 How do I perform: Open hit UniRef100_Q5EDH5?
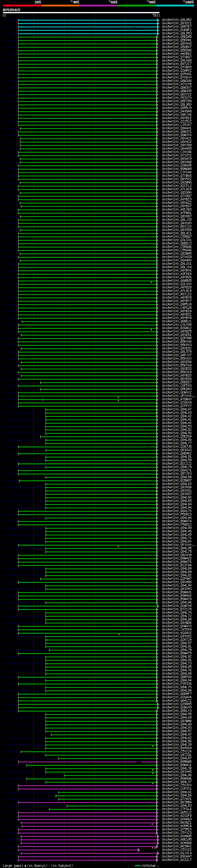[176, 37]
